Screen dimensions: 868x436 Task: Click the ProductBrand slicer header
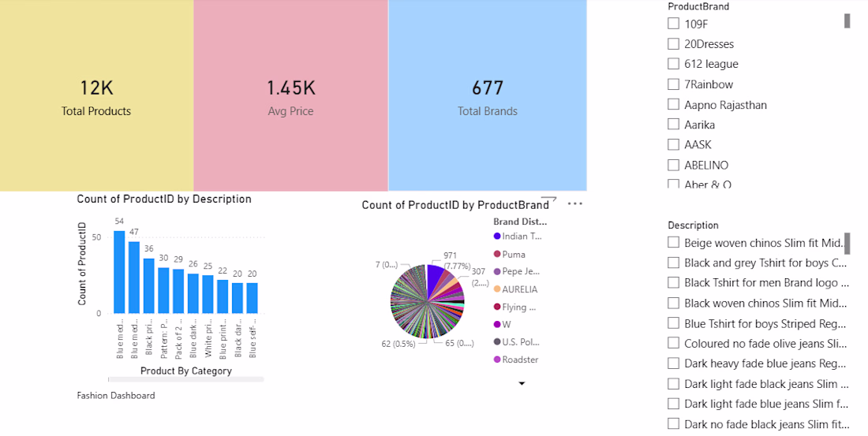pos(698,6)
